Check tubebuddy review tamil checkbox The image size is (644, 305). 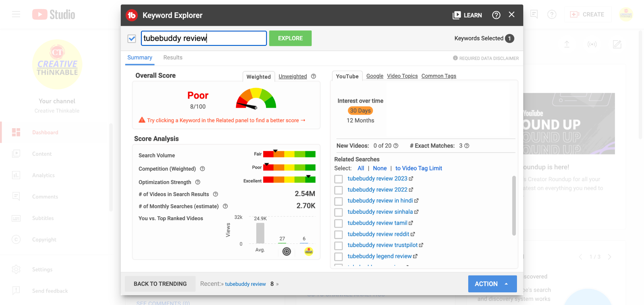(x=339, y=223)
